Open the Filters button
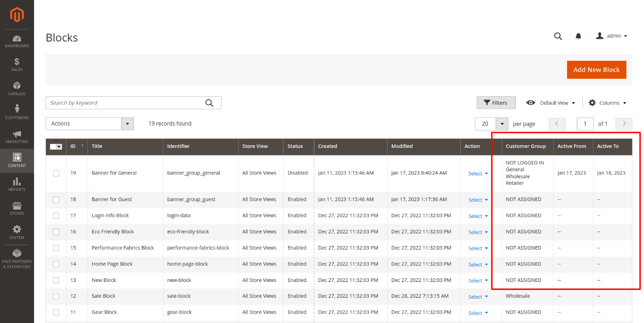This screenshot has height=323, width=644. [x=495, y=103]
